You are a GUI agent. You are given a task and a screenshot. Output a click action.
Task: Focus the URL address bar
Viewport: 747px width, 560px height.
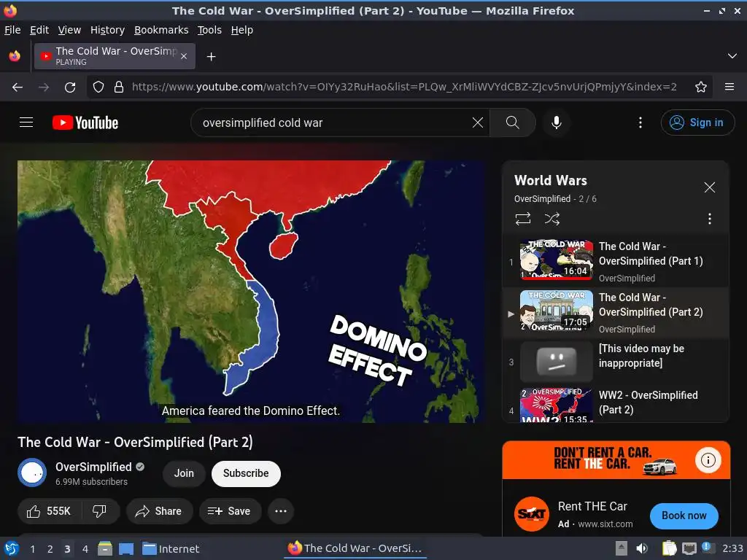[404, 87]
